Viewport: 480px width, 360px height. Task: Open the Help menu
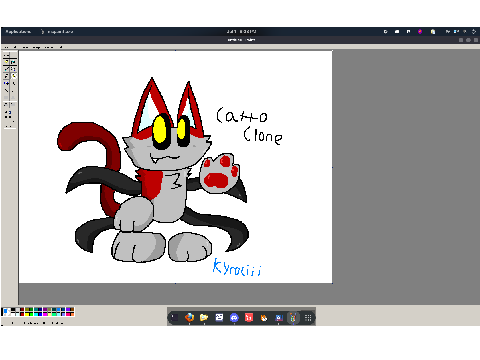point(61,47)
